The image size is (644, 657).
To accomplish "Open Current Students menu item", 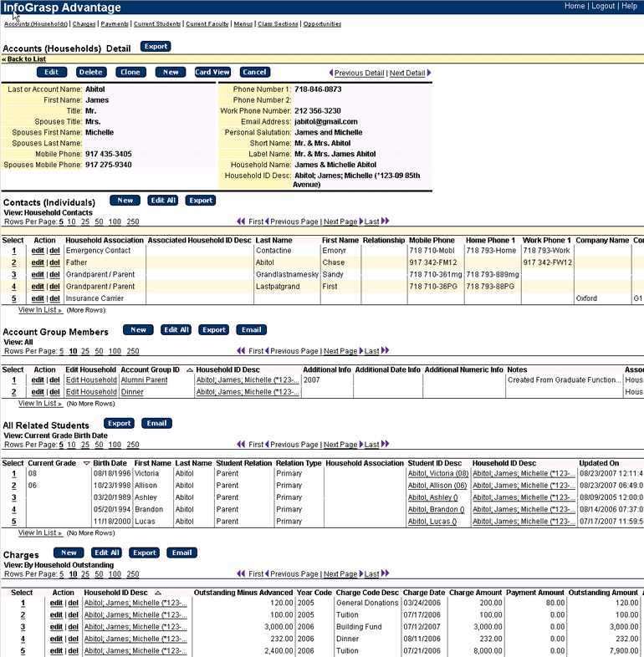I will click(x=157, y=24).
